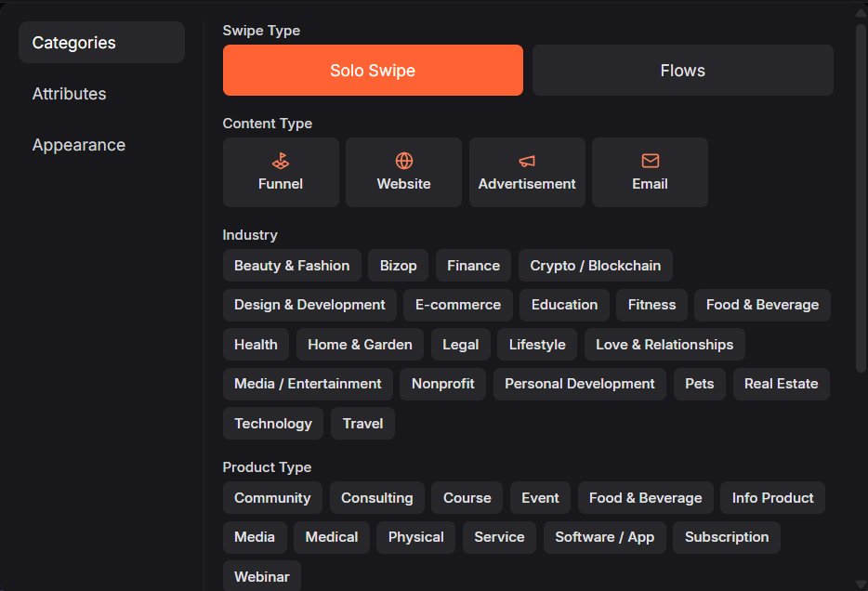Select the Funnel content type icon

coord(281,162)
